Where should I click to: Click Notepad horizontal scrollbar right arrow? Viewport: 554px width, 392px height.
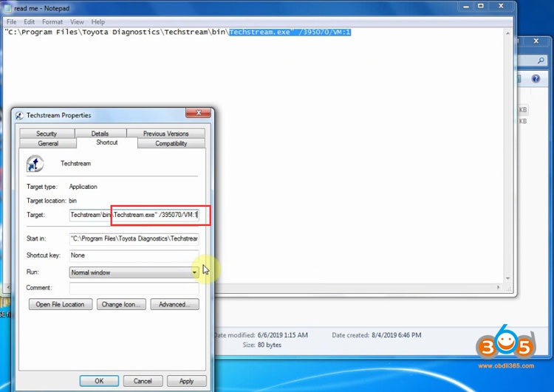pos(498,287)
